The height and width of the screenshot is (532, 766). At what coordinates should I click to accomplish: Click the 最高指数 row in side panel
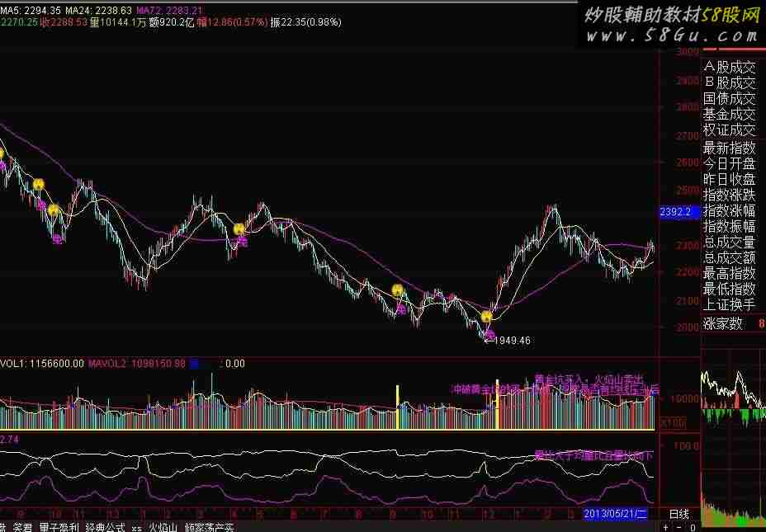coord(730,273)
